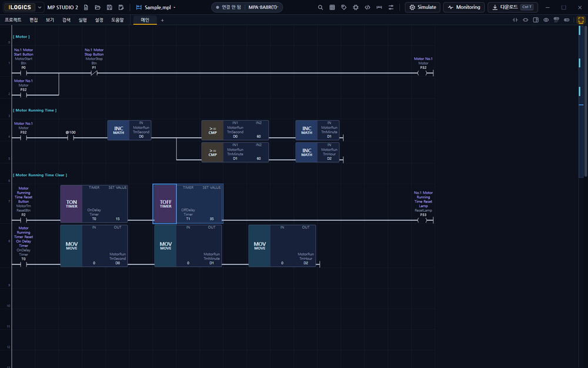The image size is (588, 368).
Task: Open the 보기 menu
Action: (50, 20)
